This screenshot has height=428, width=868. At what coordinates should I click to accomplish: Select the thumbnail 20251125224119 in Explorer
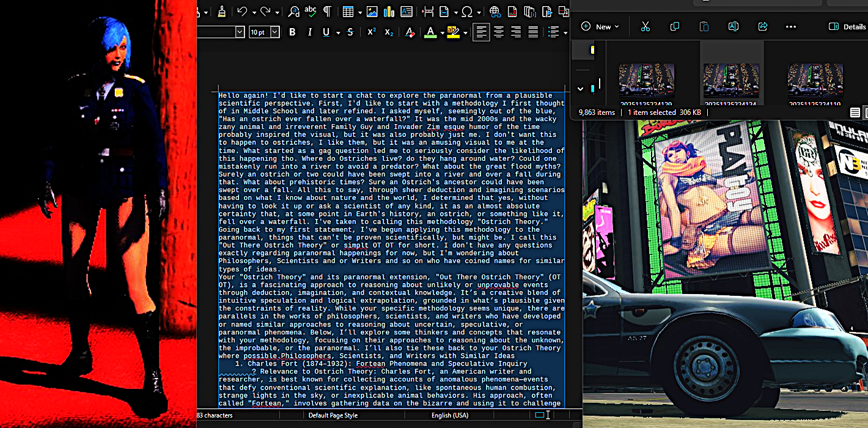tap(816, 80)
